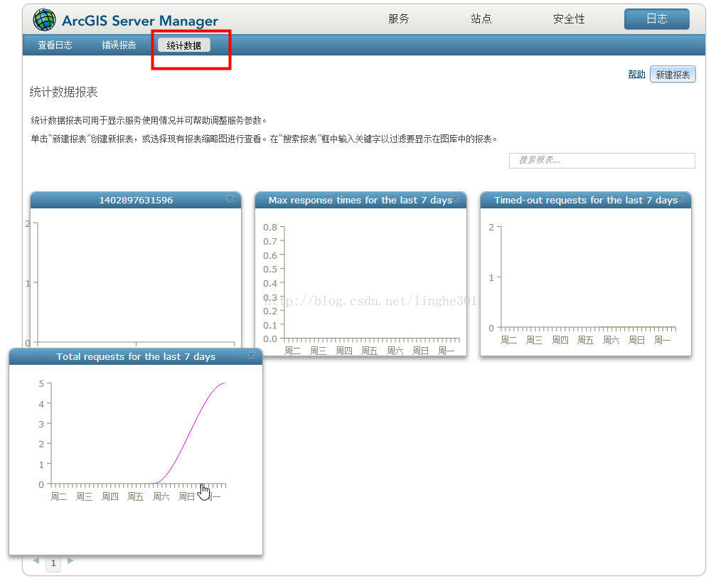Screen dimensions: 728x586
Task: Click the ArcGIS Server Manager globe logo
Action: [44, 20]
